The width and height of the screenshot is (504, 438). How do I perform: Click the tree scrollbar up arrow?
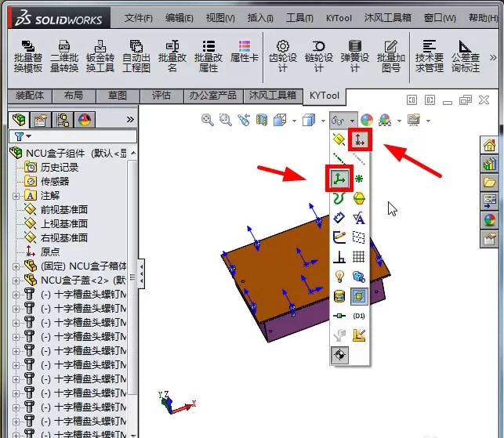tap(133, 154)
